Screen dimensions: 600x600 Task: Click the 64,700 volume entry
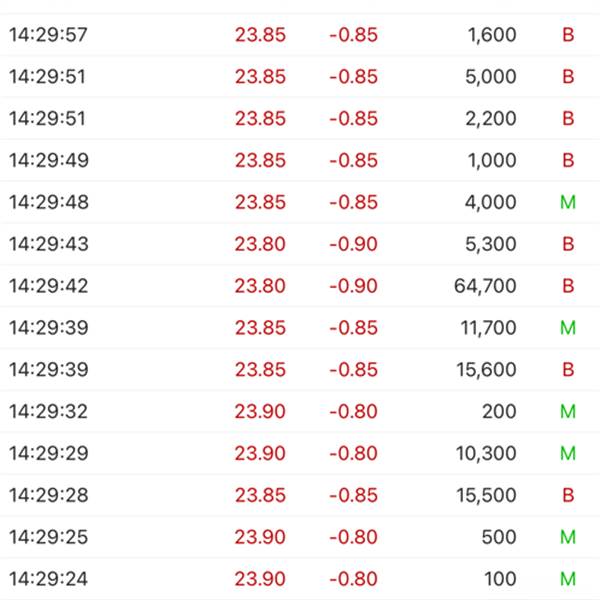[485, 286]
